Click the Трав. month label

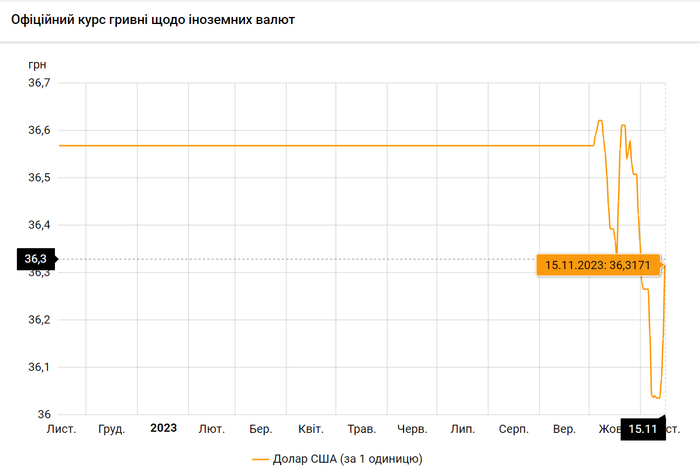[x=361, y=429]
